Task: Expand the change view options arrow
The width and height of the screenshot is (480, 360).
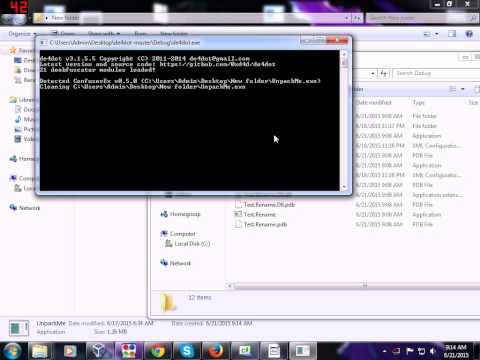Action: [x=437, y=34]
